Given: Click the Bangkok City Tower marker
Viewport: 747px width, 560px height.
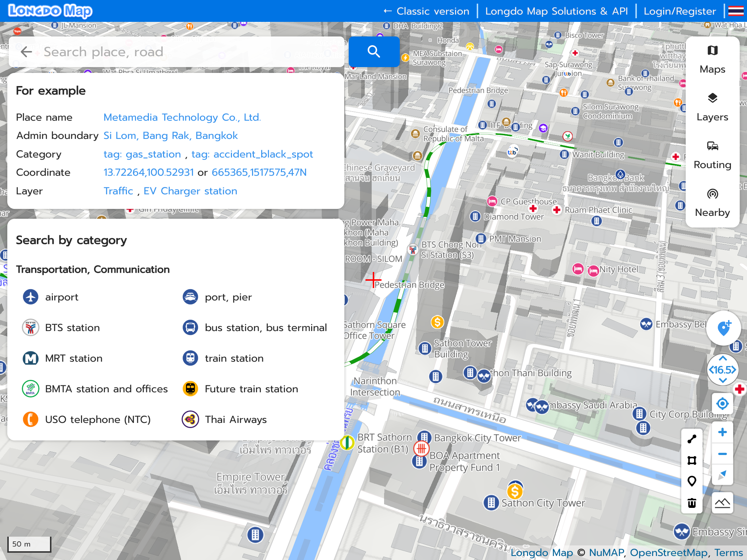Looking at the screenshot, I should [424, 437].
